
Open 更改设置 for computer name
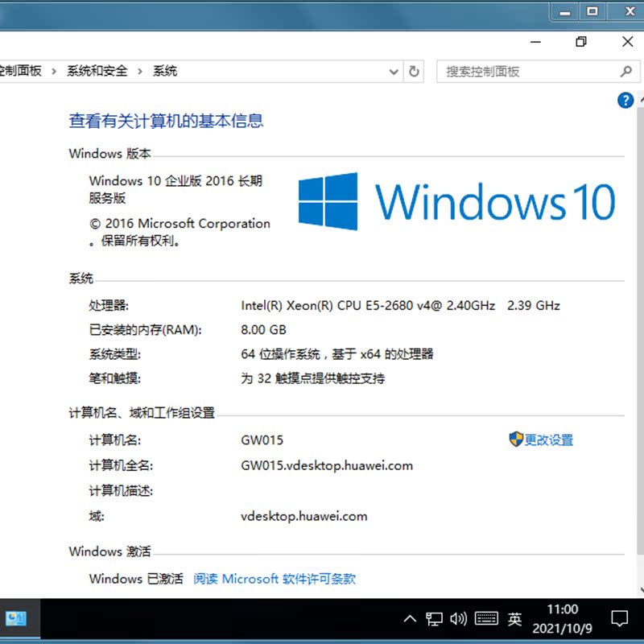coord(548,440)
